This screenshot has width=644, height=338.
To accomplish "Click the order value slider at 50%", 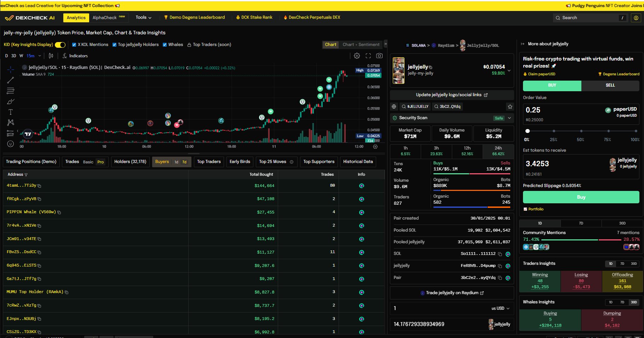I will [x=581, y=131].
